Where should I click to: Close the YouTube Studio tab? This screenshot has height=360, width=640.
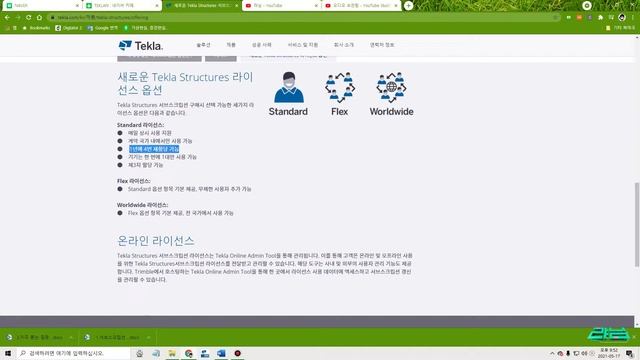[x=396, y=6]
